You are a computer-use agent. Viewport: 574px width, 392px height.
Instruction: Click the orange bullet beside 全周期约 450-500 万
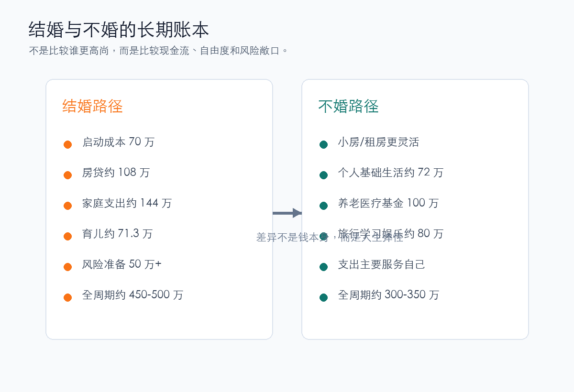pyautogui.click(x=67, y=297)
